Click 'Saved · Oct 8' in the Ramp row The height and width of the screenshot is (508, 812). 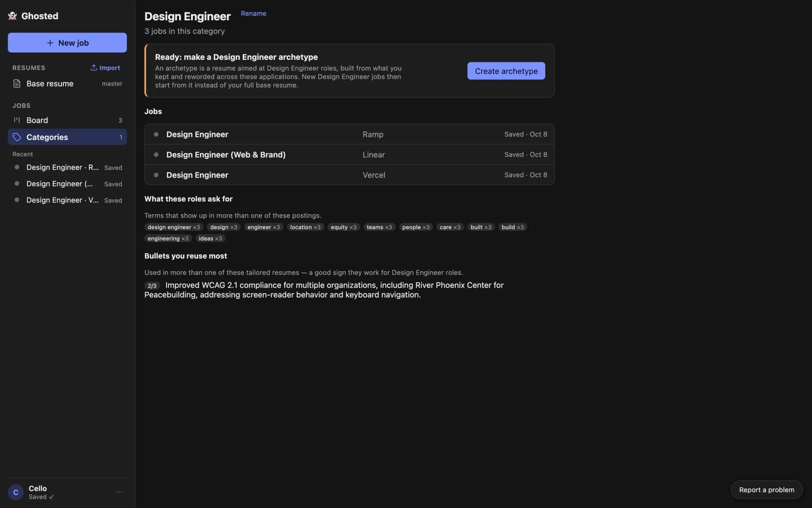[x=526, y=134]
